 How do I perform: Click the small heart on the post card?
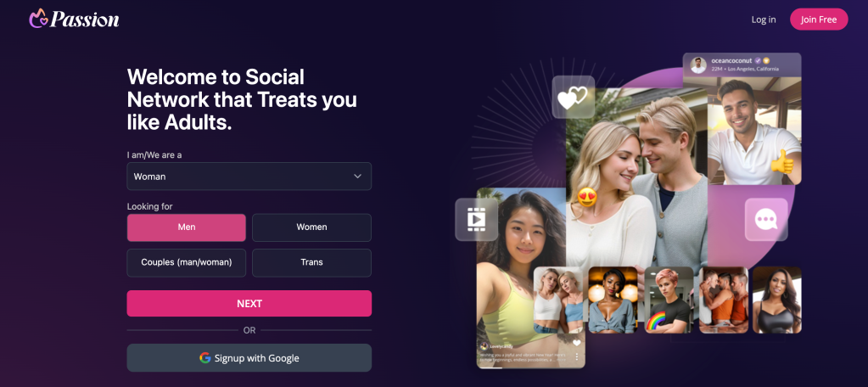(x=576, y=343)
